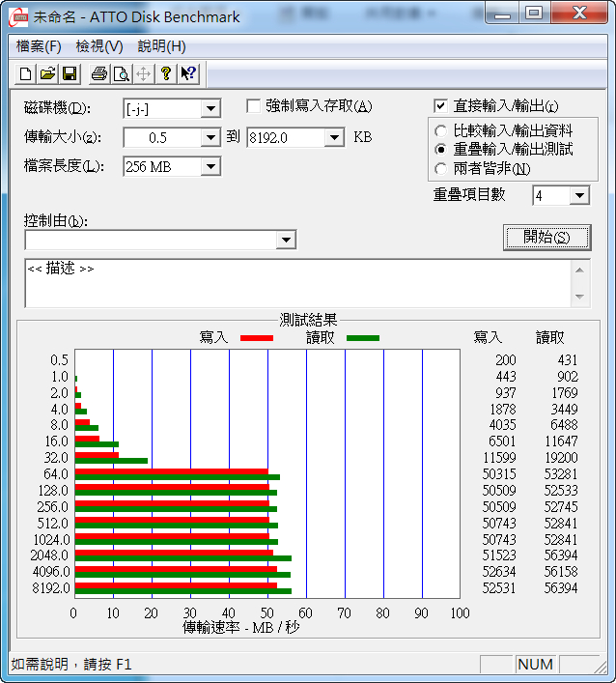Image resolution: width=616 pixels, height=683 pixels.
Task: Click the read value 11647 for 16.0
Action: coord(561,441)
